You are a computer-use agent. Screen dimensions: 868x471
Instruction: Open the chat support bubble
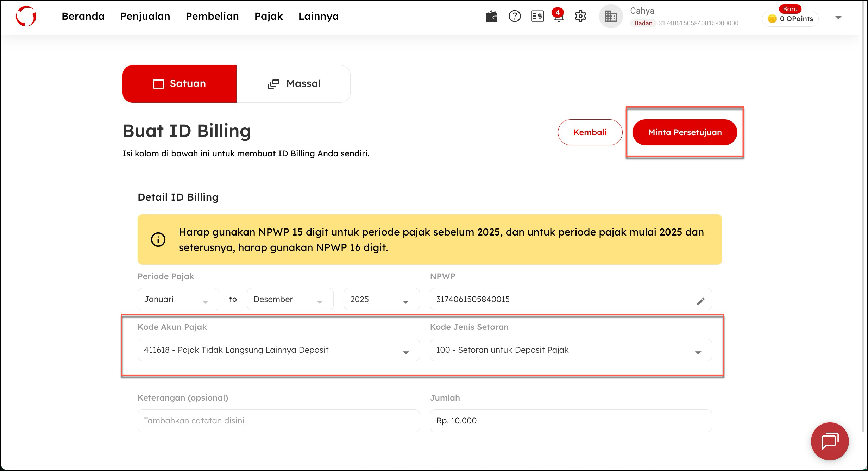[830, 441]
